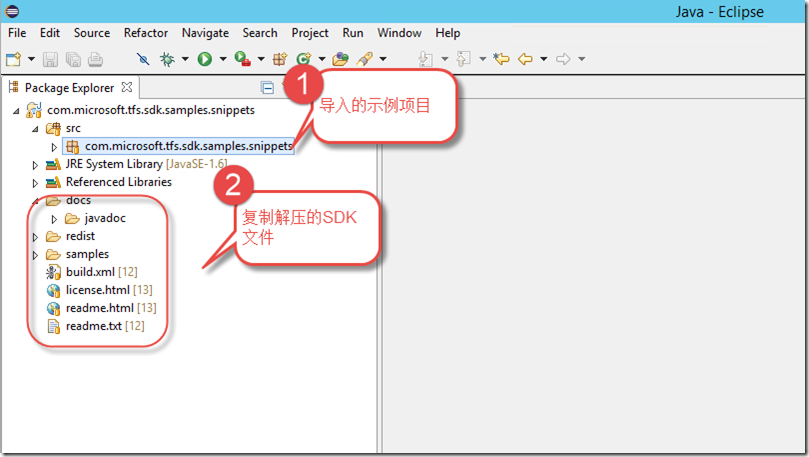The width and height of the screenshot is (809, 457).
Task: Select JRE System Library entry
Action: pyautogui.click(x=147, y=164)
